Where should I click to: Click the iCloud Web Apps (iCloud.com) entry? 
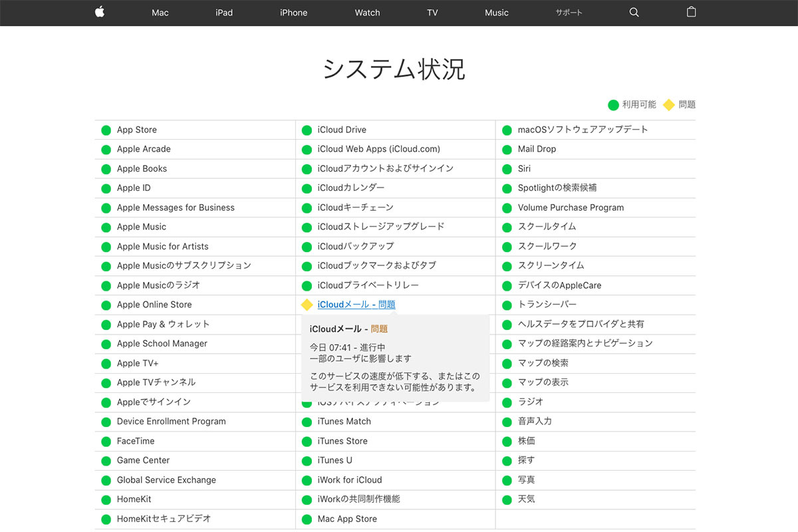coord(379,149)
